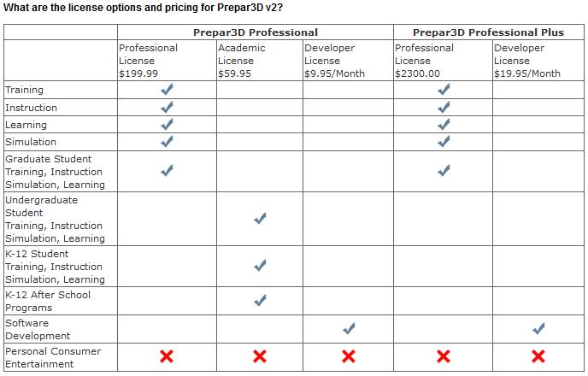This screenshot has width=588, height=376.
Task: Click the Graduate Student checkmark under Professional Plus
Action: tap(444, 171)
